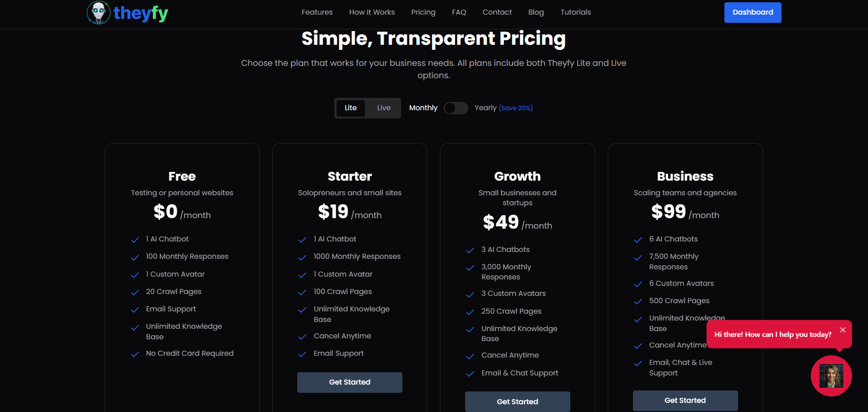868x412 pixels.
Task: Click the blue Dashboard button
Action: [x=753, y=12]
